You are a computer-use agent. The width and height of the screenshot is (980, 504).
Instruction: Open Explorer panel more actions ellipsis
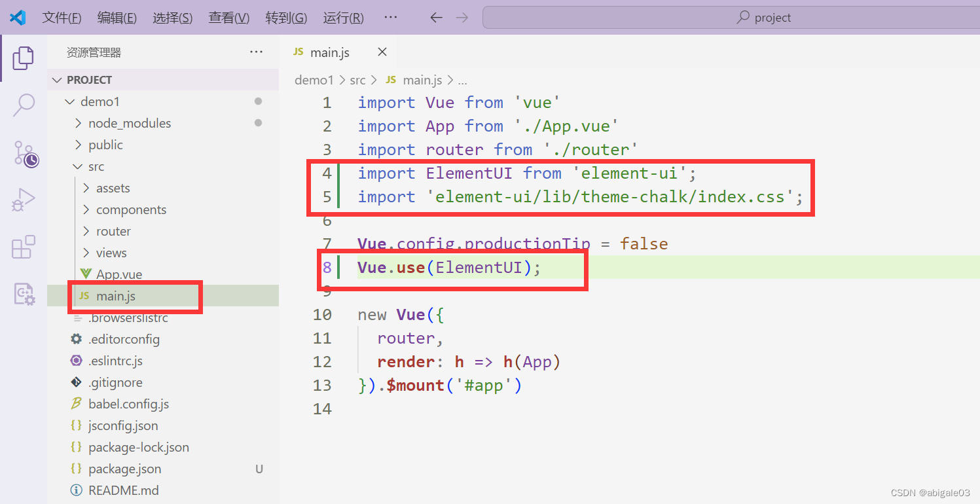click(x=257, y=52)
